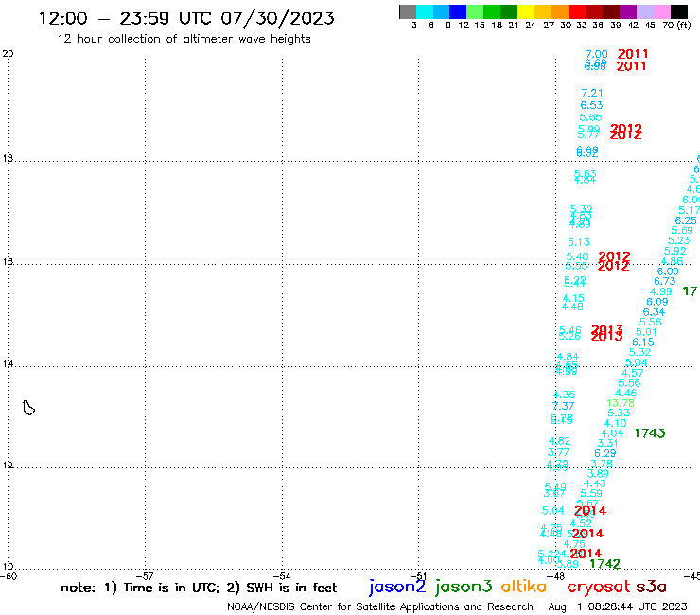Click the light green legend swatch

(x=475, y=11)
